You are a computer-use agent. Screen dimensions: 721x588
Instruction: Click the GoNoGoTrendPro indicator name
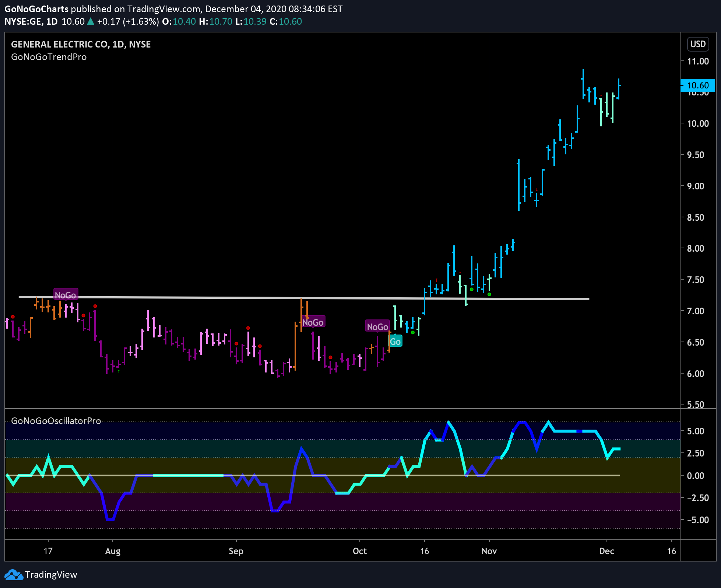click(x=49, y=57)
